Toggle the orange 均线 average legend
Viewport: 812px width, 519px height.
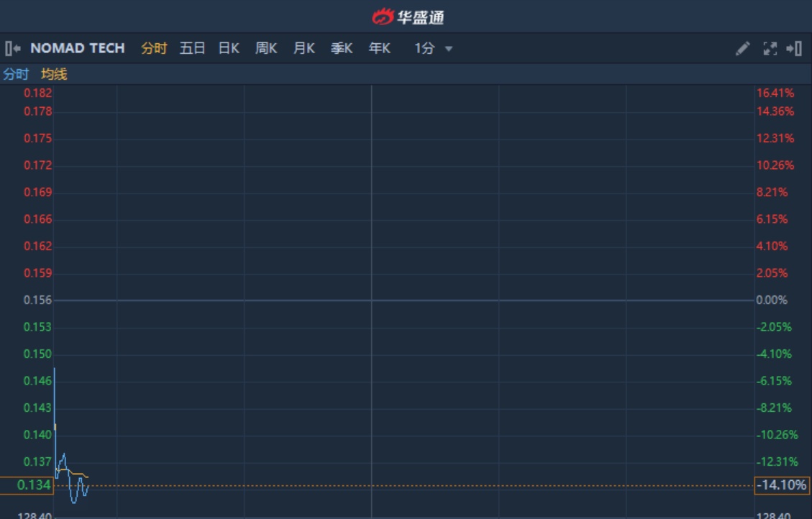pyautogui.click(x=55, y=74)
